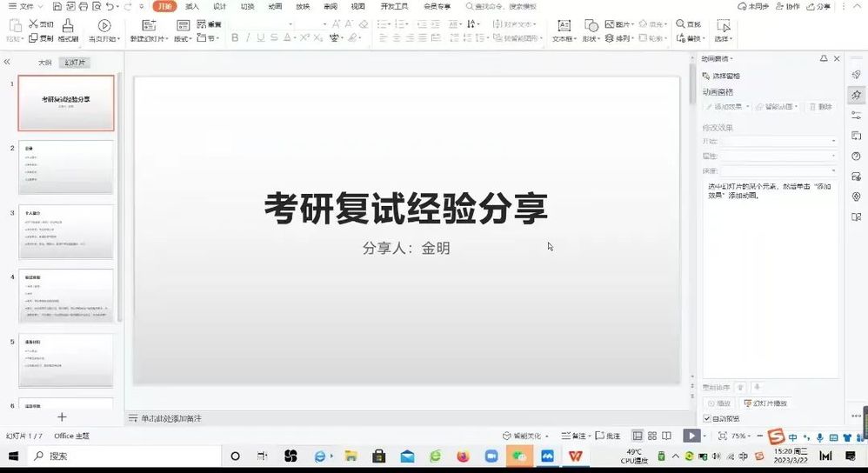This screenshot has width=868, height=473.
Task: Open the zoom percentage 75% dropdown
Action: point(740,436)
